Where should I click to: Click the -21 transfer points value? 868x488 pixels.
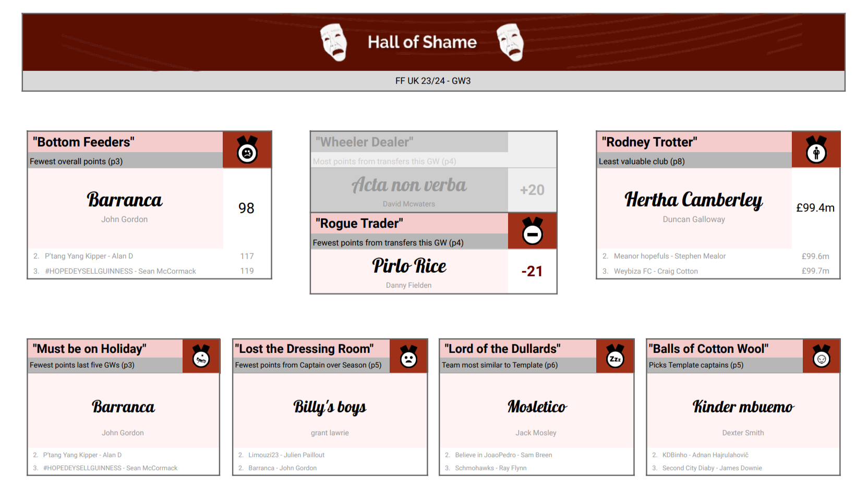(532, 271)
